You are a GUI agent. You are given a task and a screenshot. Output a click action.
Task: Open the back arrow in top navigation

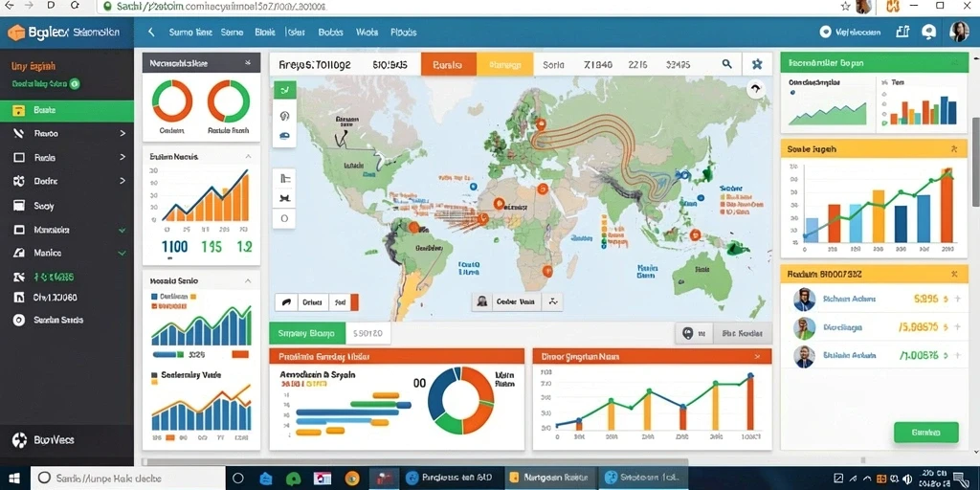pyautogui.click(x=150, y=32)
